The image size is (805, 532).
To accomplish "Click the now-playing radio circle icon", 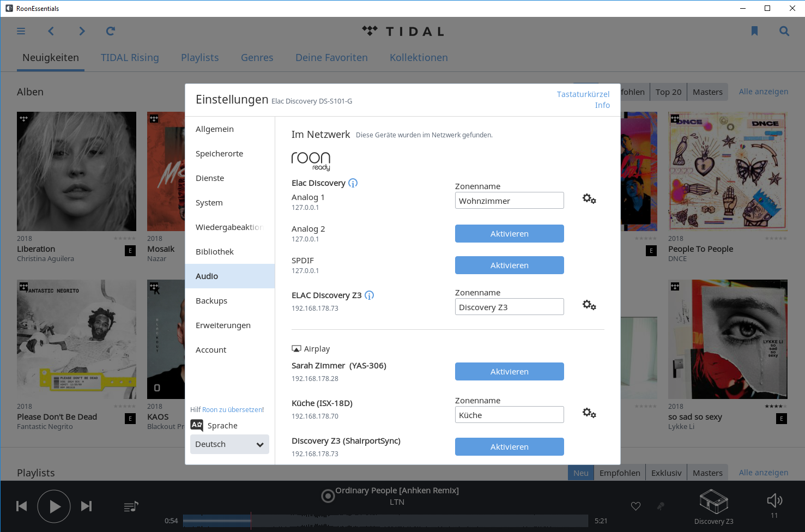I will [x=328, y=496].
